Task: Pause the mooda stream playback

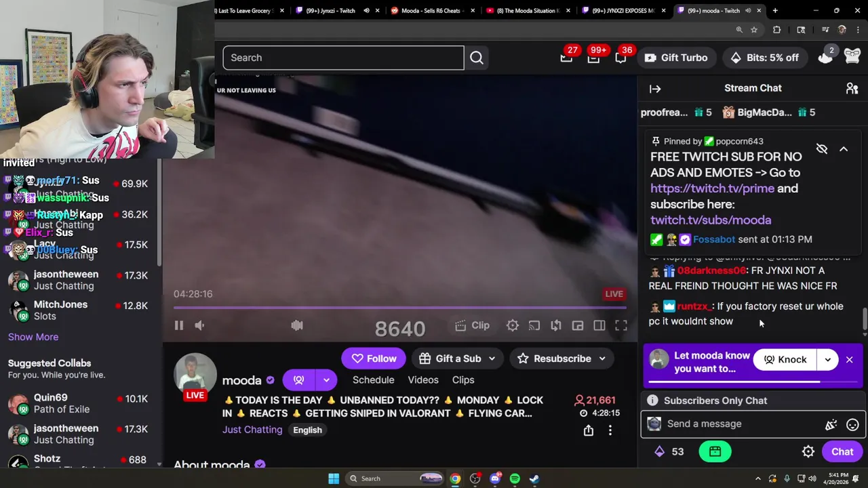Action: coord(179,325)
